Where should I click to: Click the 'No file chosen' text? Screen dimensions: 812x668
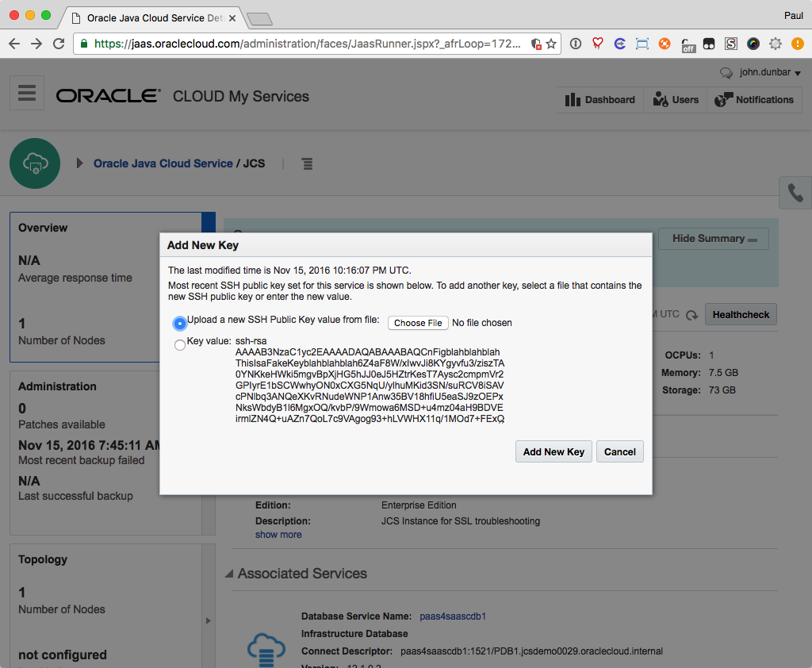click(481, 323)
